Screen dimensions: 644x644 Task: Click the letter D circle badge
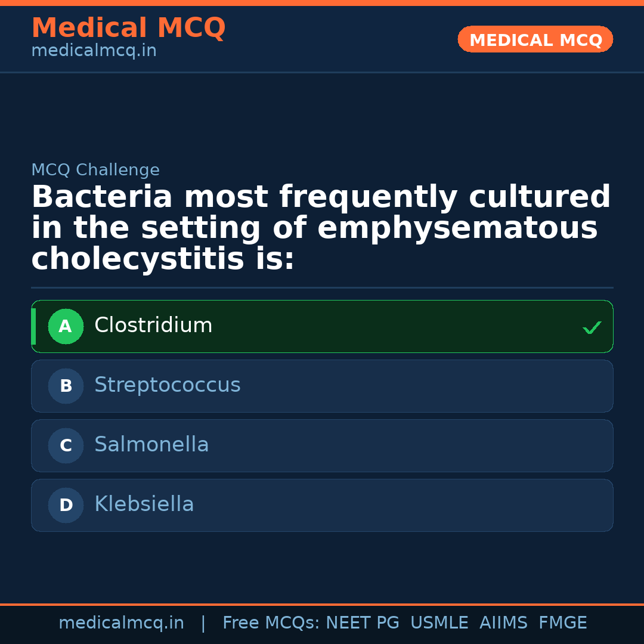click(x=66, y=505)
